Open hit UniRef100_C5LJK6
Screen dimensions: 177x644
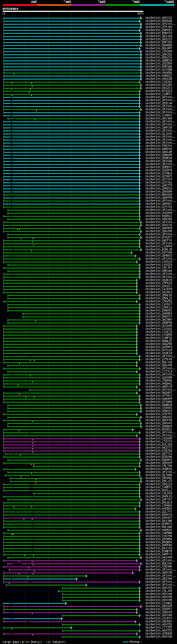click(159, 591)
